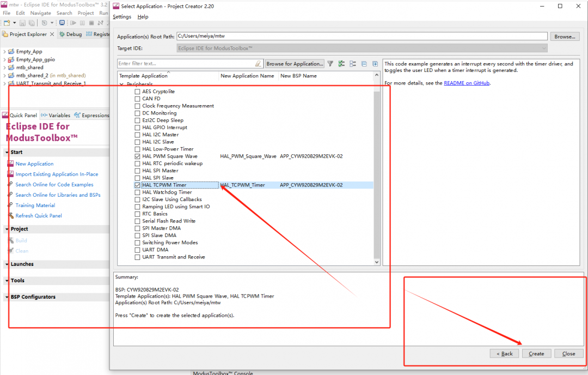Click the New Application icon in Quick Panel
Viewport: 588px width, 375px height.
coord(10,164)
